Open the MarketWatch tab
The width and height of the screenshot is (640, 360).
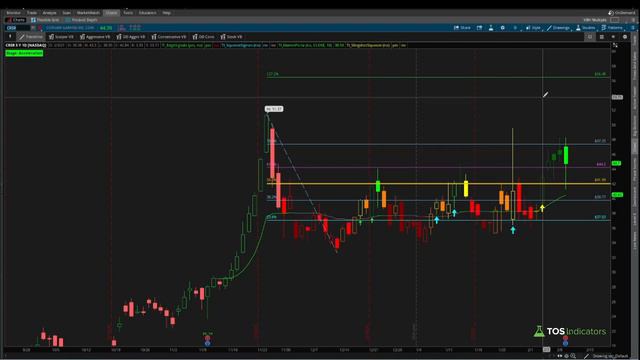(88, 13)
